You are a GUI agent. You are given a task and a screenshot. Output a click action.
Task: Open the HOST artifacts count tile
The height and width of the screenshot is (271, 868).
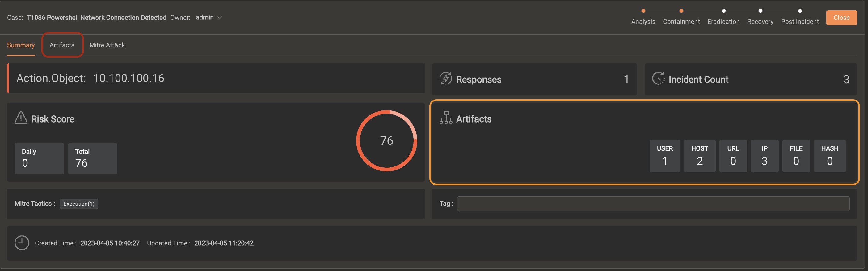point(700,156)
